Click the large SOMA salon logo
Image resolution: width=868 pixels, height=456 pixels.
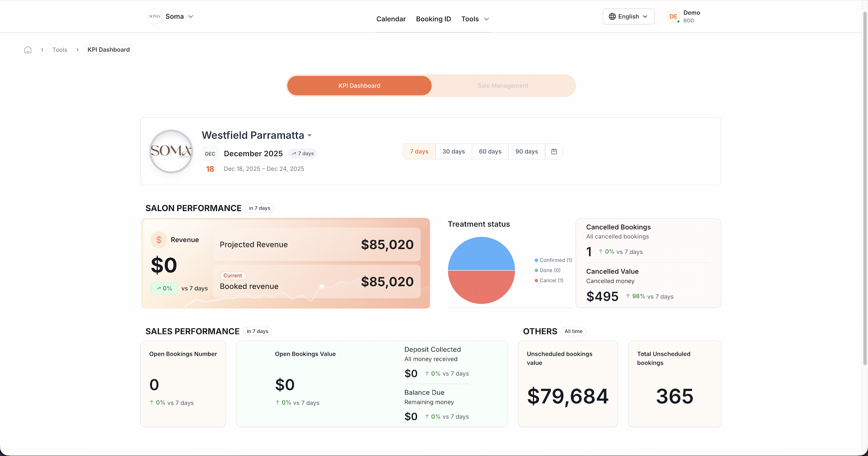coord(171,151)
